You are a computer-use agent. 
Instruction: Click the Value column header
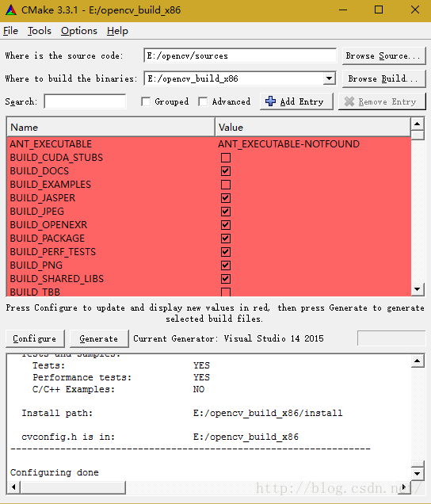pos(313,128)
